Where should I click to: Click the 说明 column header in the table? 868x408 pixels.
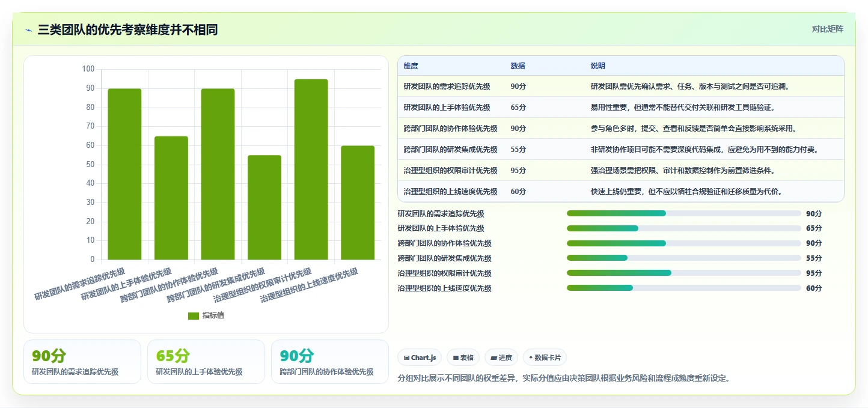point(598,65)
